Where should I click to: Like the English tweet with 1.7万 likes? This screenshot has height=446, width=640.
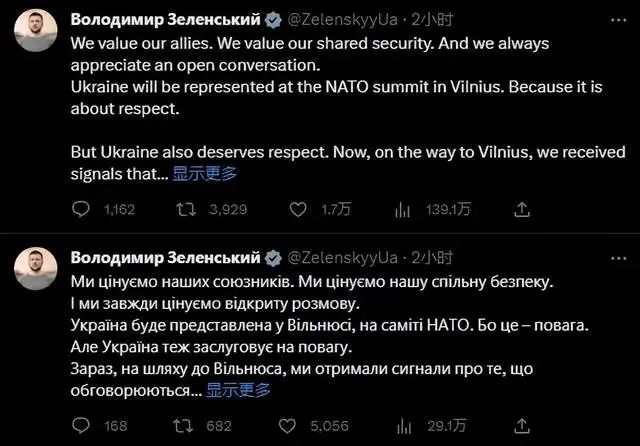coord(297,210)
